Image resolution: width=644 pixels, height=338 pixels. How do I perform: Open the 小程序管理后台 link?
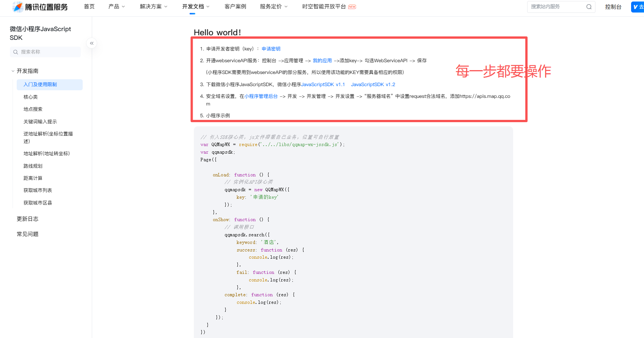(x=261, y=96)
